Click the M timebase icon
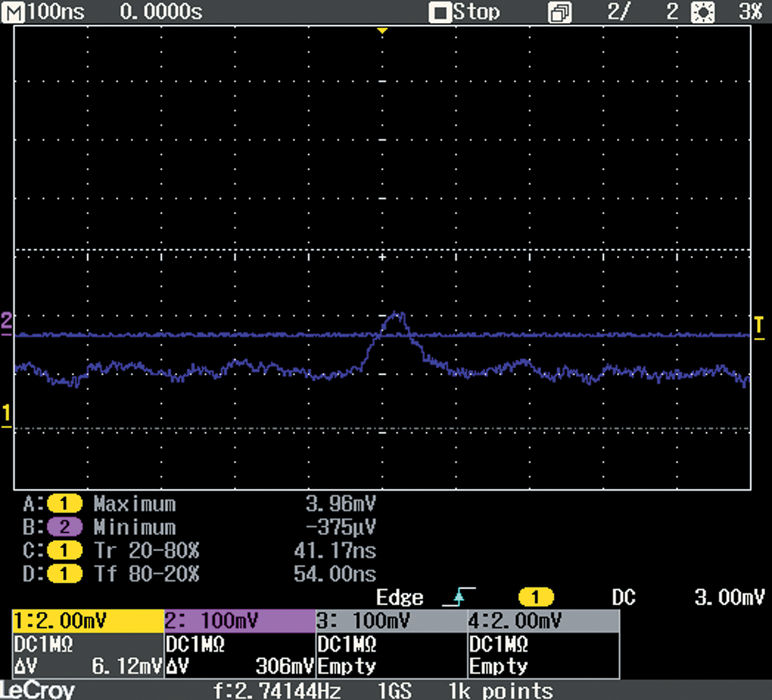Viewport: 772px width, 700px height. click(x=13, y=12)
